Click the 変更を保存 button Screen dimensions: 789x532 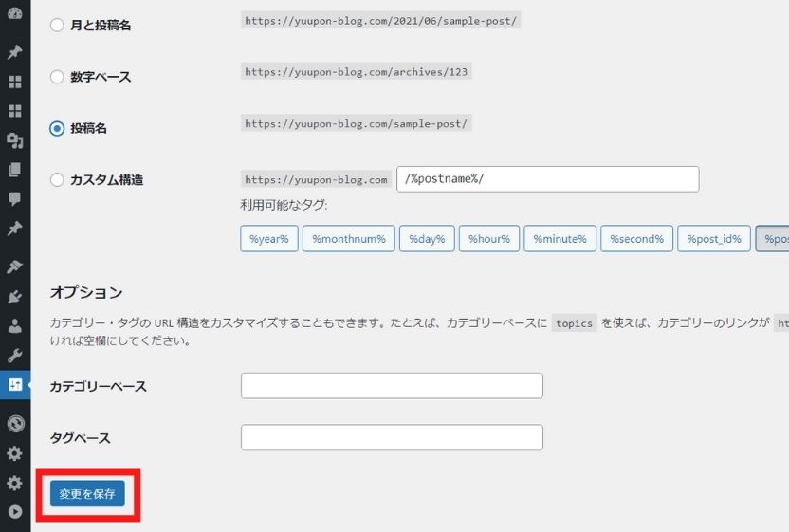click(x=87, y=494)
